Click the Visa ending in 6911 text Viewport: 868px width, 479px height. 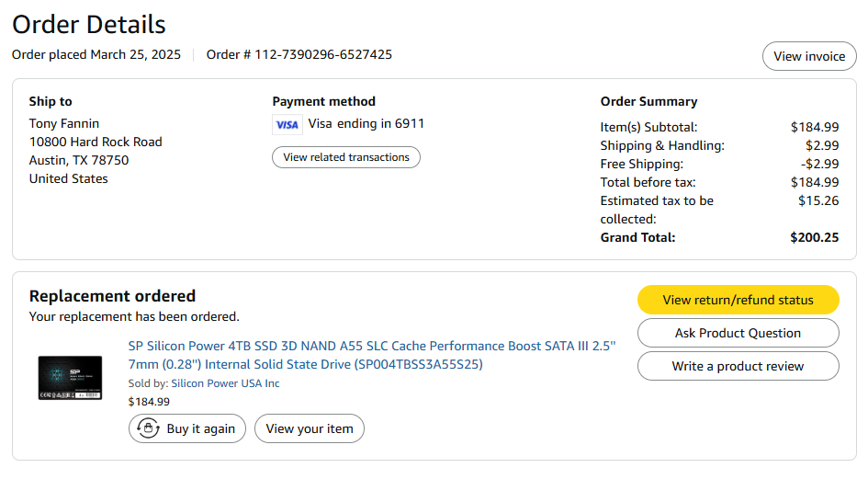366,123
